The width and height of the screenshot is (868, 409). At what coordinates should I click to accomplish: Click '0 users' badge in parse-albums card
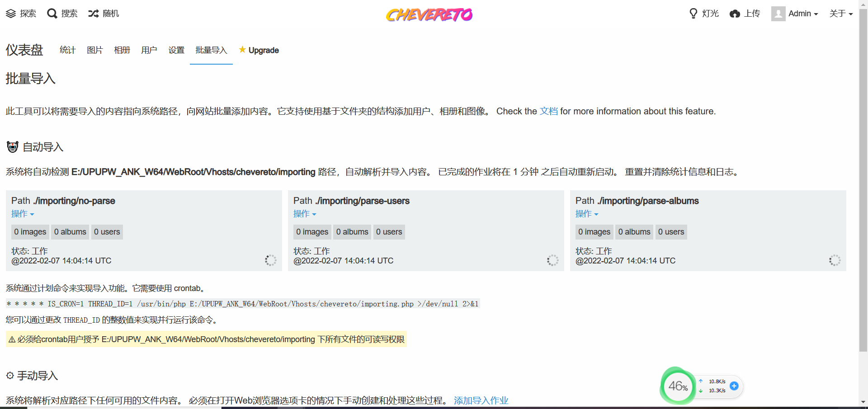pyautogui.click(x=671, y=232)
